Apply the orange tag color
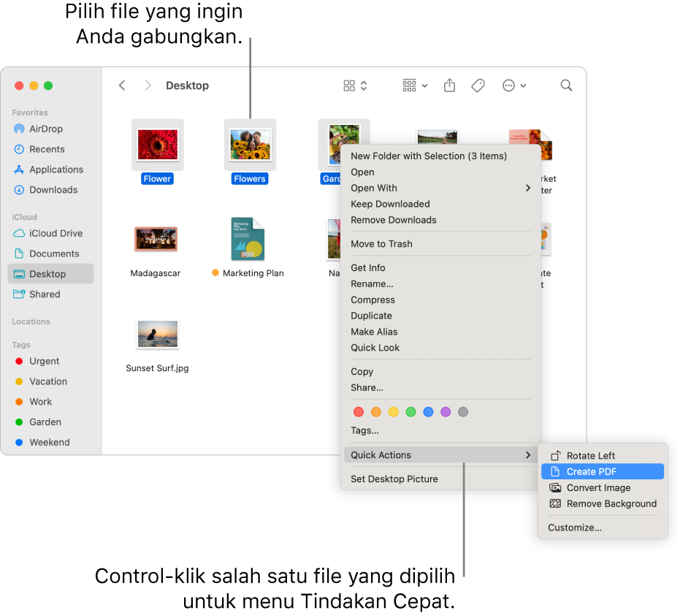Viewport: 680px width, 616px height. [376, 412]
